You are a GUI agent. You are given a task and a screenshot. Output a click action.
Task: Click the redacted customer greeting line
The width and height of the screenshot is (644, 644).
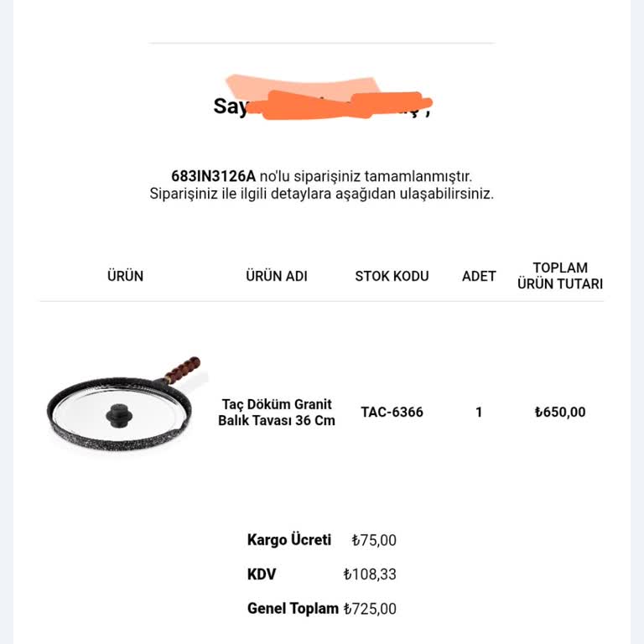pyautogui.click(x=322, y=106)
